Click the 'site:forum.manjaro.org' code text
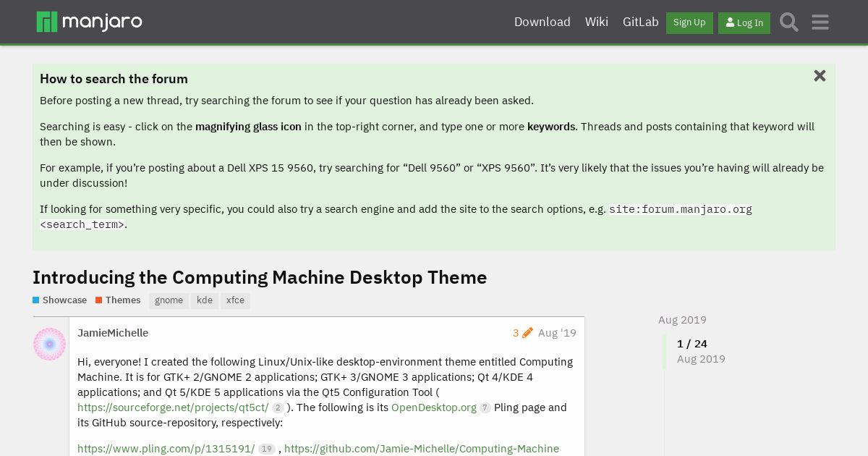This screenshot has height=456, width=868. pyautogui.click(x=681, y=209)
